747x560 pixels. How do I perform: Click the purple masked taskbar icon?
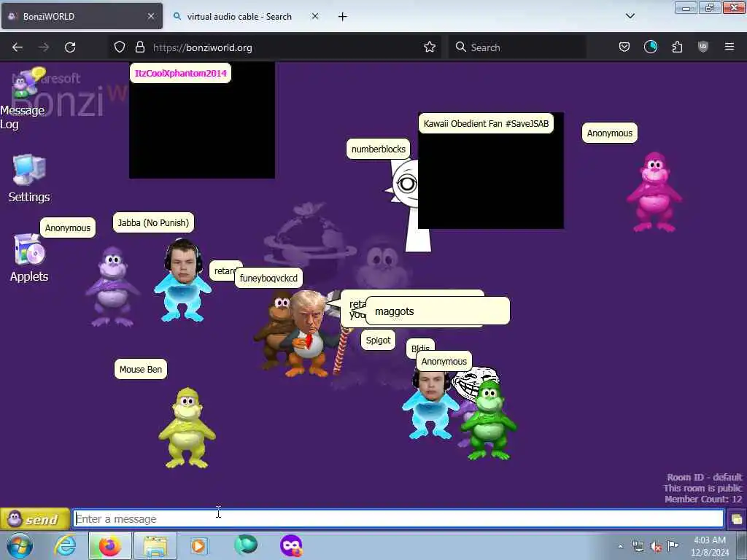coord(291,545)
